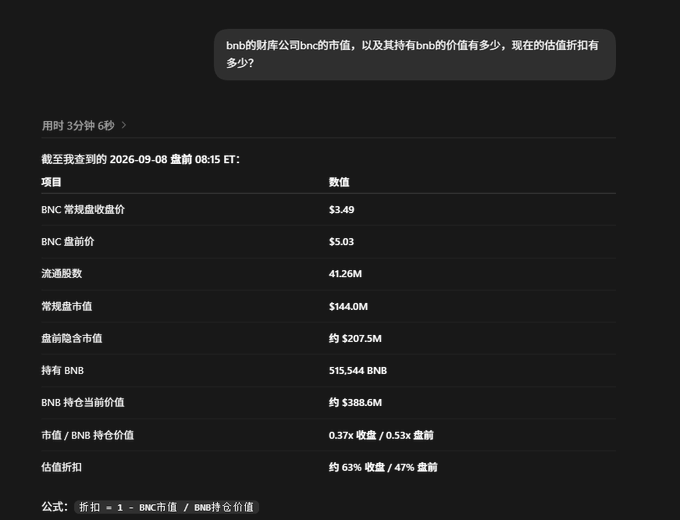Select the 常规盘市值 row label
The image size is (680, 520).
click(x=66, y=306)
